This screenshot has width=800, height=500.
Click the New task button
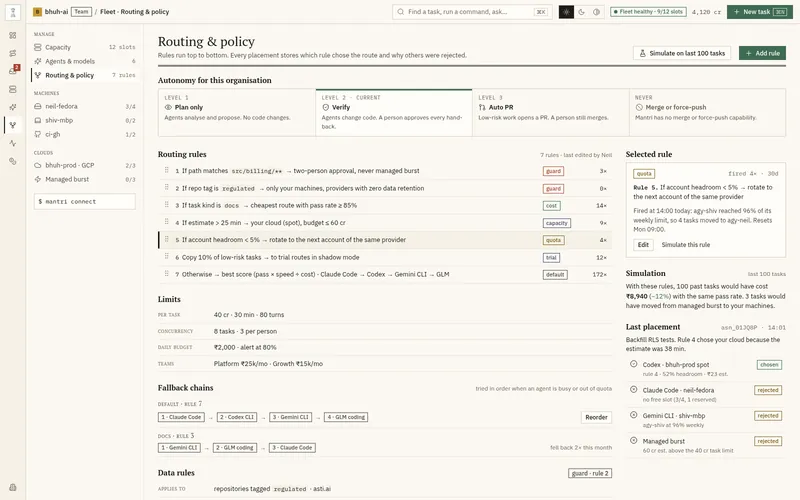click(x=760, y=12)
